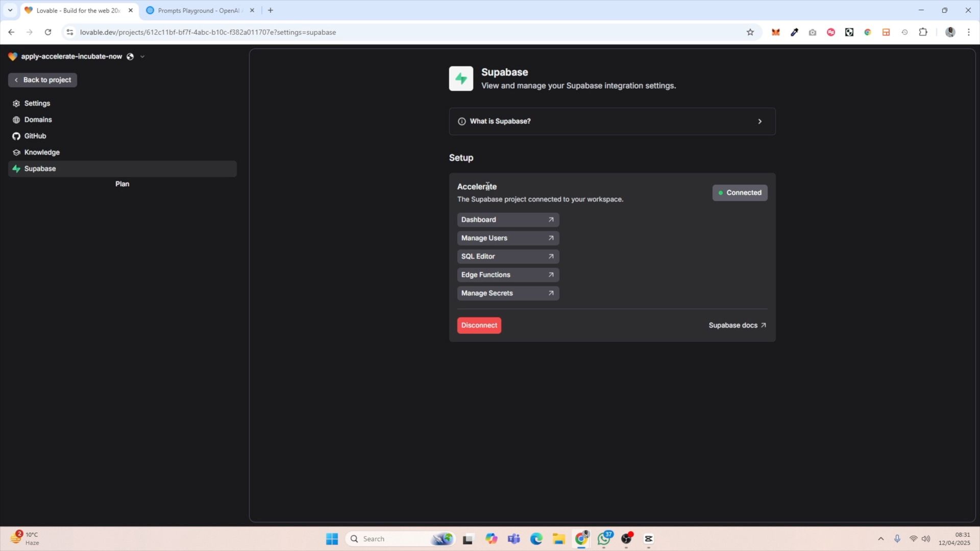
Task: Click the GitHub octocat icon
Action: (x=16, y=136)
